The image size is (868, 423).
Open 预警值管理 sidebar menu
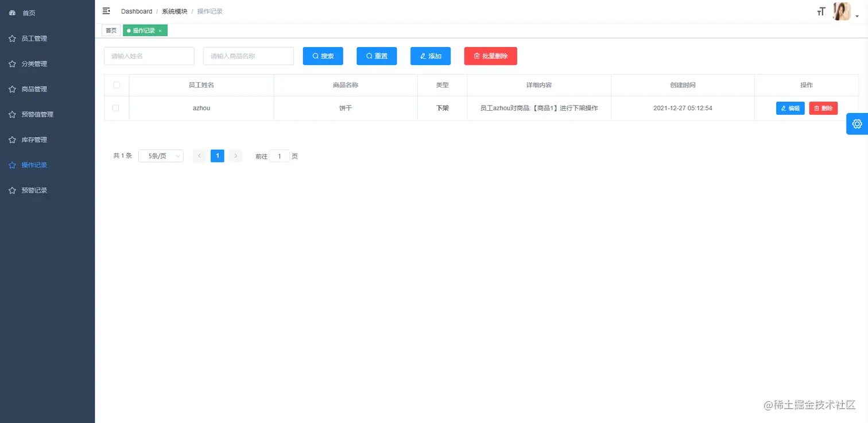pyautogui.click(x=47, y=114)
